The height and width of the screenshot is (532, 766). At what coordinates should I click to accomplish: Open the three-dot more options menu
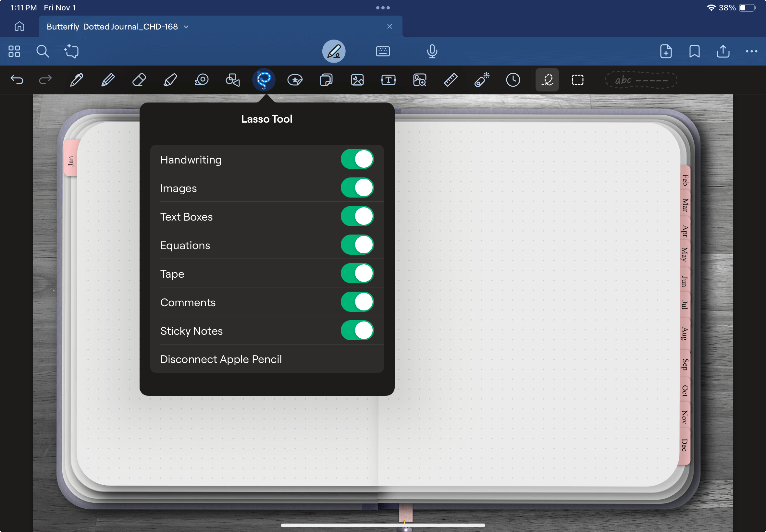point(751,51)
